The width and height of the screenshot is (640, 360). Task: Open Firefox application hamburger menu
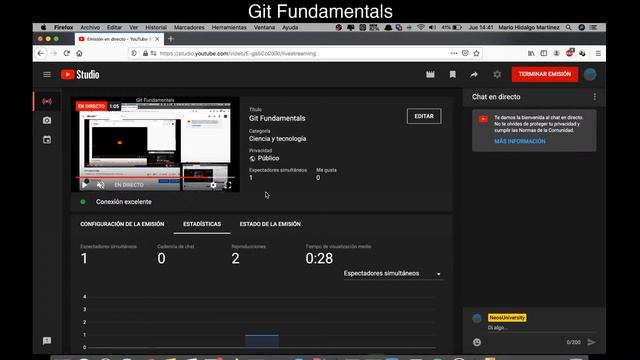click(598, 53)
